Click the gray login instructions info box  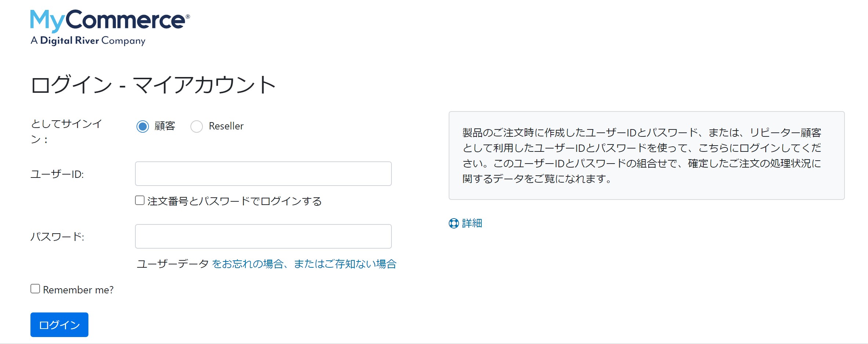coord(647,155)
